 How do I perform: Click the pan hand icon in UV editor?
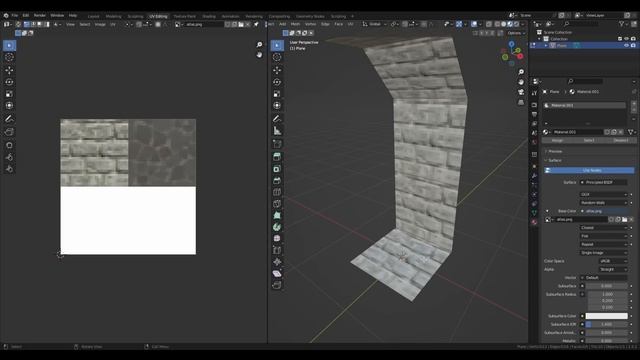(259, 55)
